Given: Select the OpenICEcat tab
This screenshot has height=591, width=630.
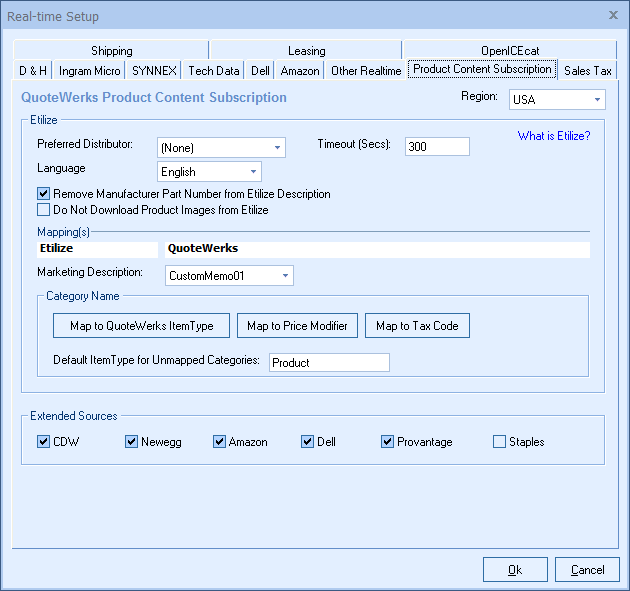Looking at the screenshot, I should [510, 50].
